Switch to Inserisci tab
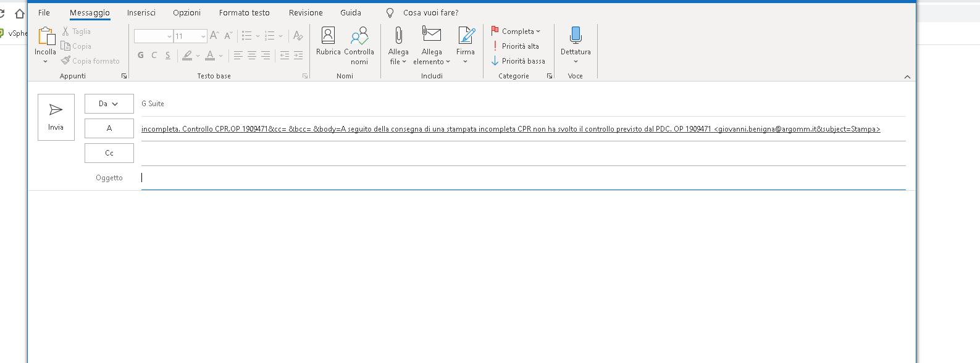This screenshot has height=363, width=980. [x=141, y=12]
